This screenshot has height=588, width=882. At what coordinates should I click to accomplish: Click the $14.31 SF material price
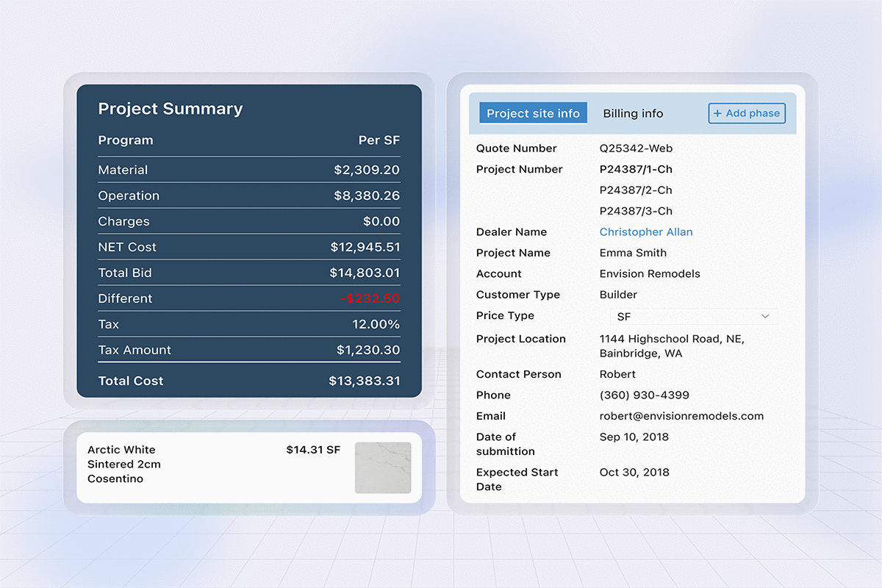pyautogui.click(x=313, y=450)
